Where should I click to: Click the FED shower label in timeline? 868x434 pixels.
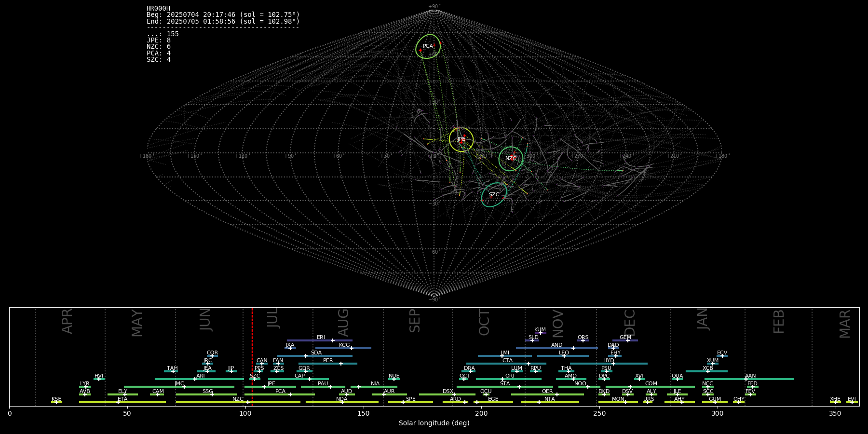click(x=752, y=384)
